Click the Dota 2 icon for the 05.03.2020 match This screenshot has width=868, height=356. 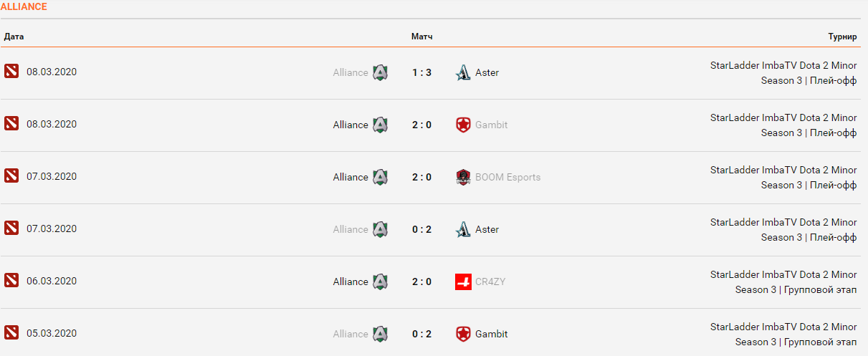click(11, 332)
